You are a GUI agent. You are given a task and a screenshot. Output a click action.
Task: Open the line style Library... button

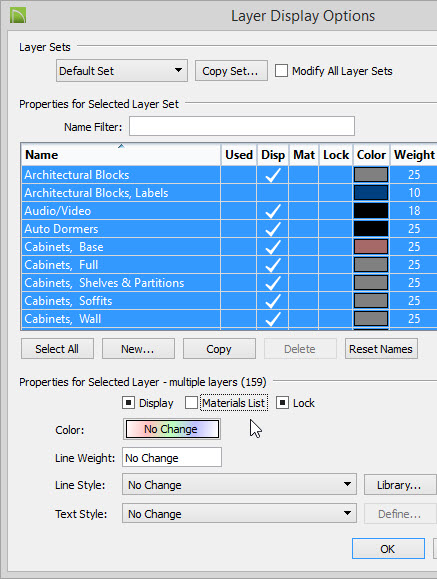pos(400,484)
